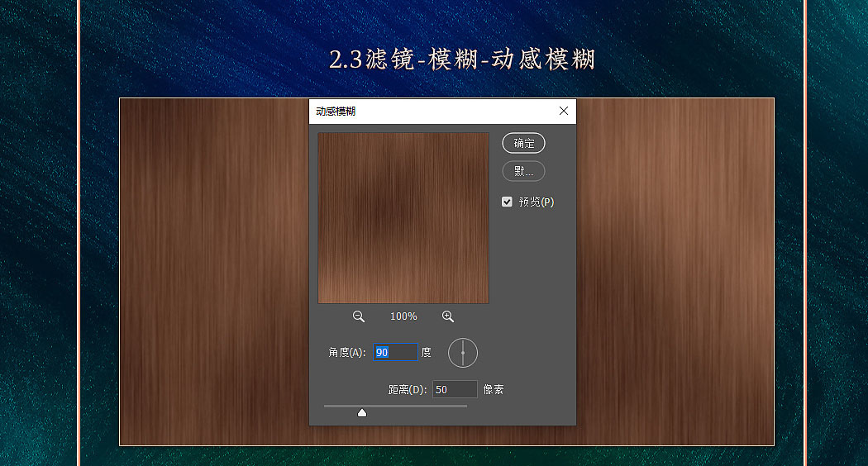Click the 像素 unit label
This screenshot has width=868, height=466.
coord(494,390)
